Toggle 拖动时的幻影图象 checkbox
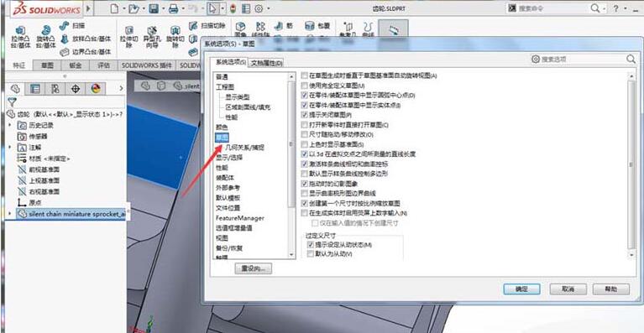This screenshot has width=644, height=333. coord(304,184)
